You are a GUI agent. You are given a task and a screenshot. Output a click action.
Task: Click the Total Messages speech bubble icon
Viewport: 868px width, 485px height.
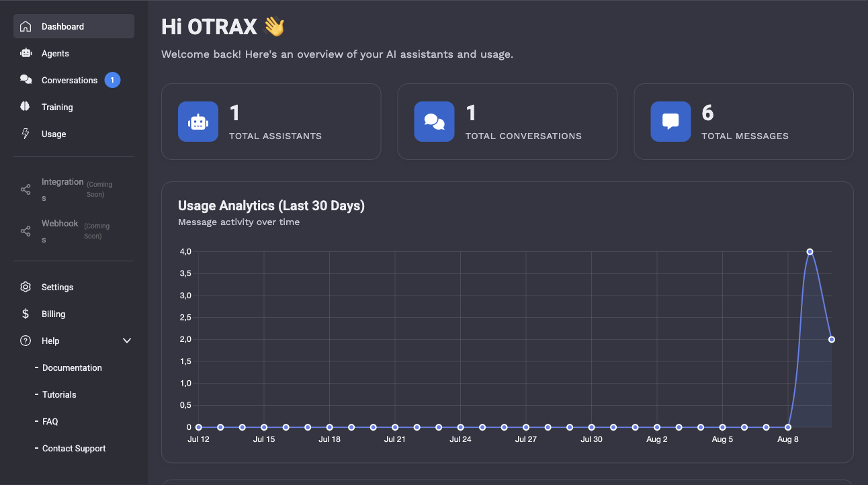point(670,122)
